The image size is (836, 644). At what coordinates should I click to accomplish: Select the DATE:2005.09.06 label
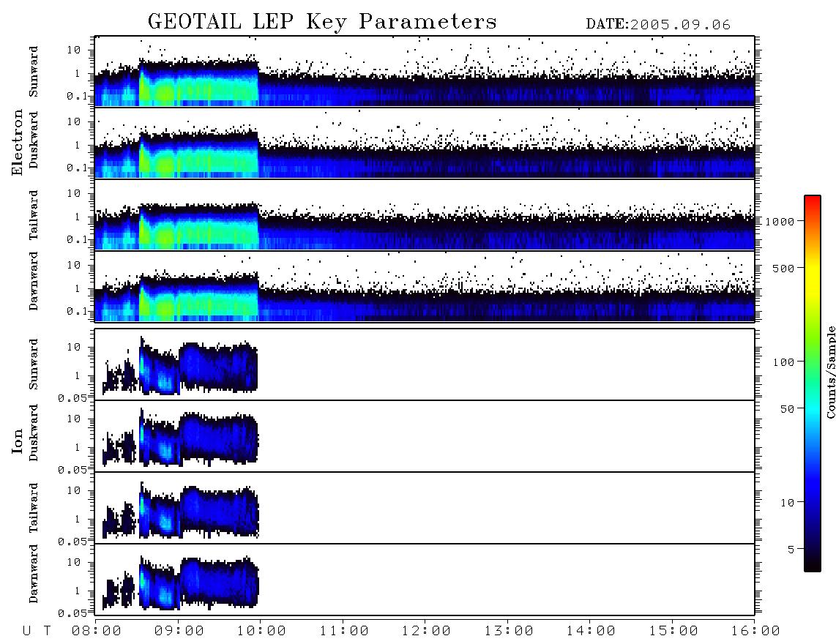(x=658, y=25)
